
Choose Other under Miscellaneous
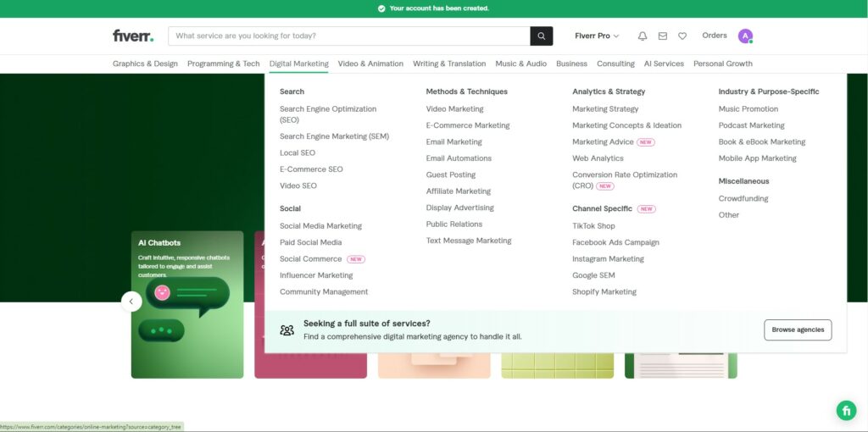click(x=728, y=215)
